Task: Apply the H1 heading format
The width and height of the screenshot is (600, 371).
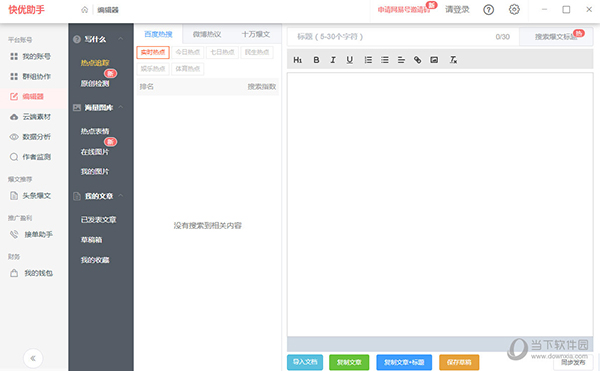Action: coord(298,60)
